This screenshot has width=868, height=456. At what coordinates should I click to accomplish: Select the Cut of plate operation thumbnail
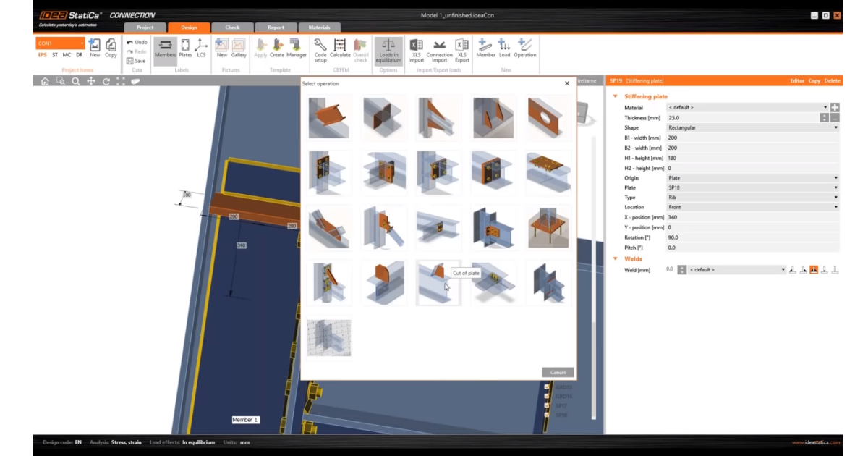439,282
